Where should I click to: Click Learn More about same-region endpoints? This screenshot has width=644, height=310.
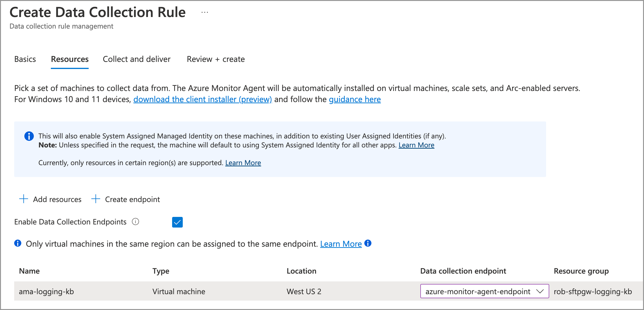tap(341, 244)
